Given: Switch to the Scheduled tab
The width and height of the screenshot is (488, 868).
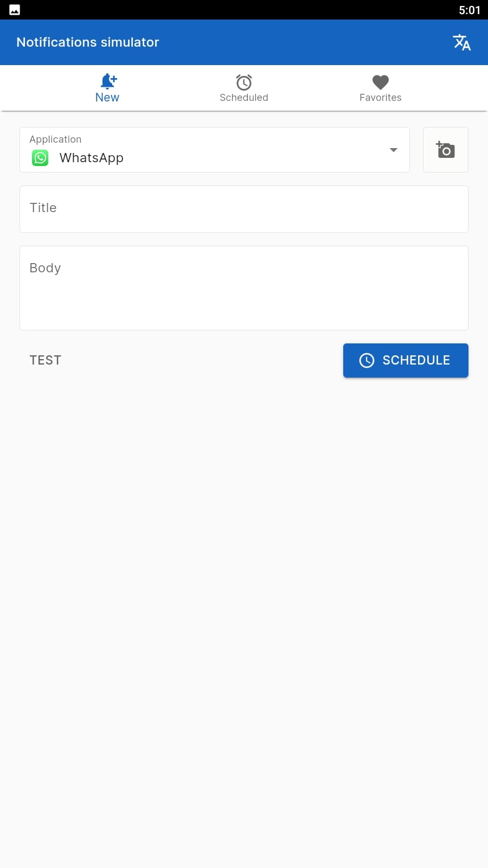Looking at the screenshot, I should [x=244, y=88].
